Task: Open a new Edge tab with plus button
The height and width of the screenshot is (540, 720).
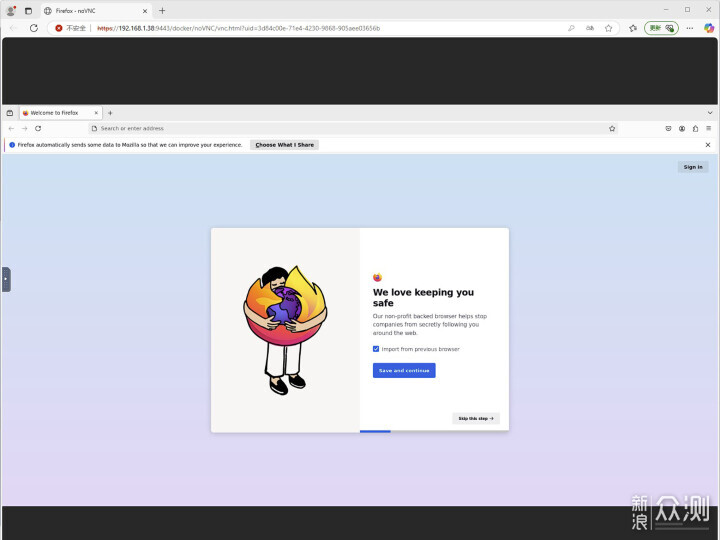Action: coord(162,11)
